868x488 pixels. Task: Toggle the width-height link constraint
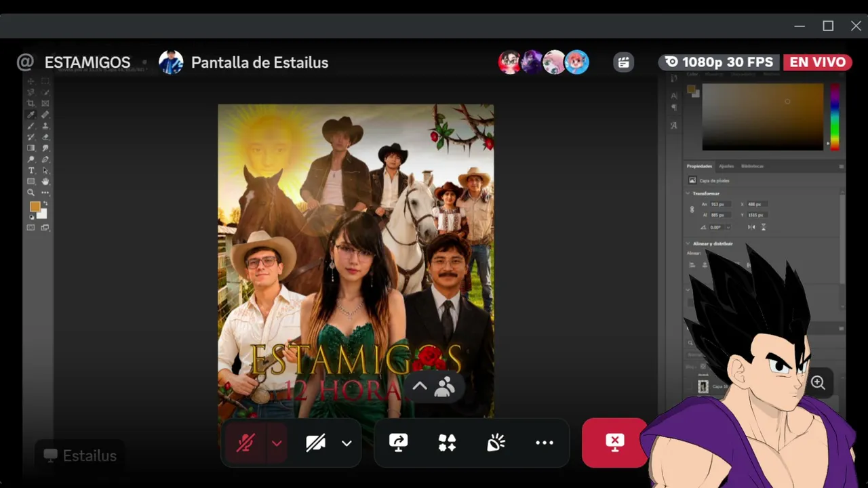click(x=692, y=209)
